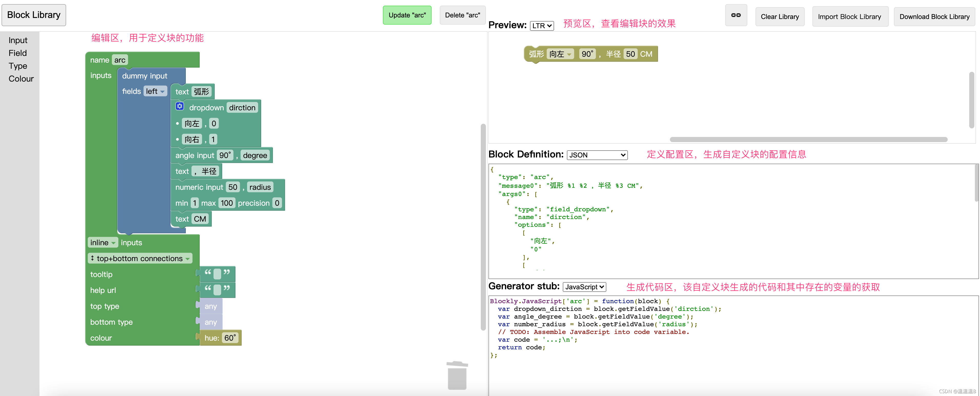The width and height of the screenshot is (980, 396).
Task: Click the gear icon on dropdown block
Action: point(180,106)
